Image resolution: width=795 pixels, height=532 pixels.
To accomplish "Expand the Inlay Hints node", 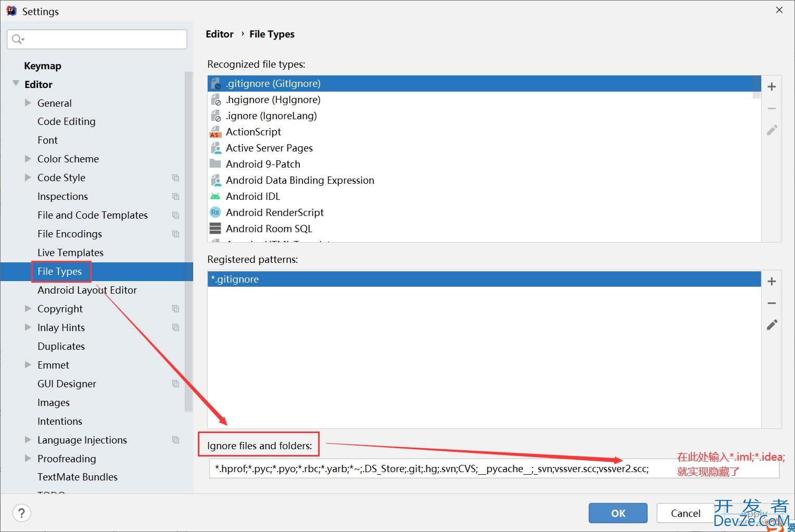I will point(28,327).
